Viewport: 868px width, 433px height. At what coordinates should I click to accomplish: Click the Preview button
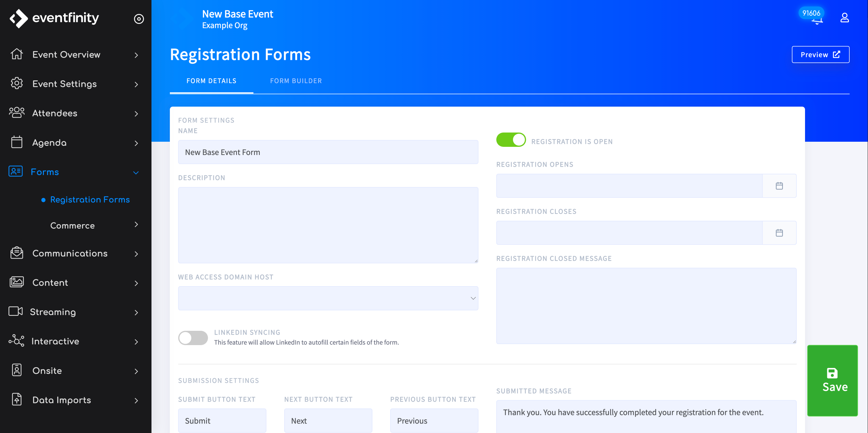820,55
